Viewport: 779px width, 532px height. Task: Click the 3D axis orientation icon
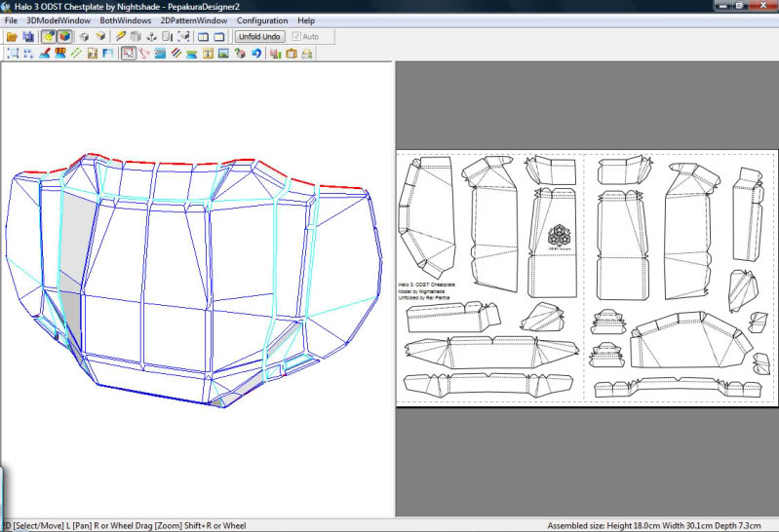[151, 36]
